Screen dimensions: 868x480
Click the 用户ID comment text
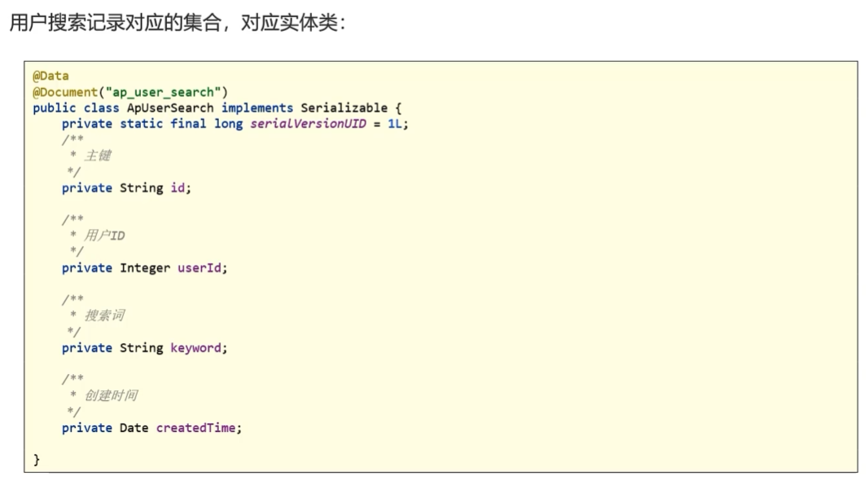104,236
